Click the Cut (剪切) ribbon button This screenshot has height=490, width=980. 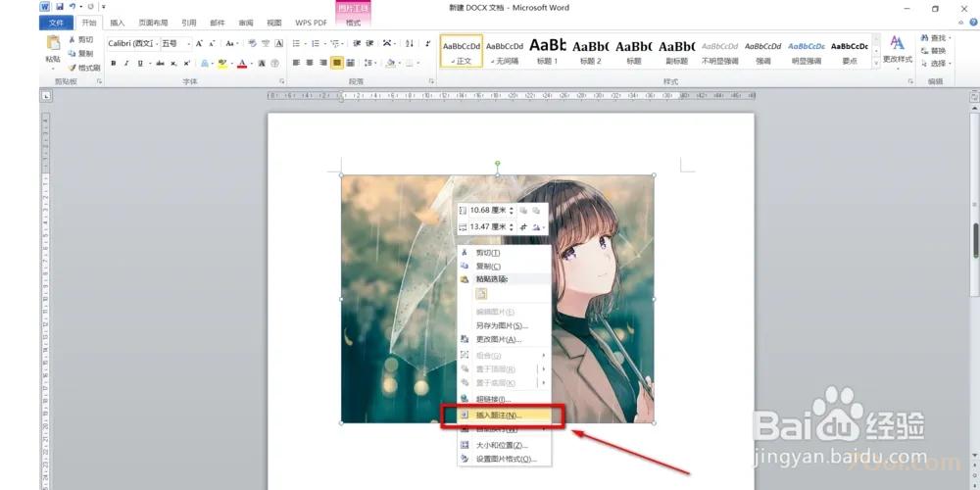tap(80, 39)
